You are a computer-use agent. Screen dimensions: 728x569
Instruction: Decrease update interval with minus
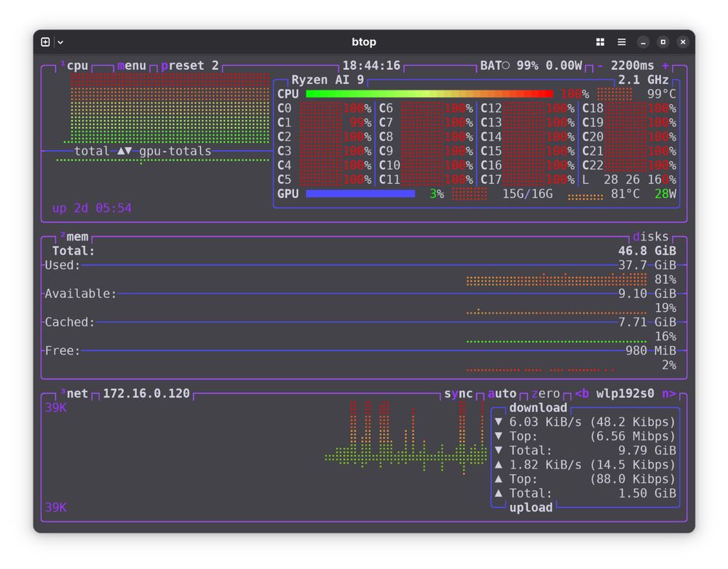point(600,66)
